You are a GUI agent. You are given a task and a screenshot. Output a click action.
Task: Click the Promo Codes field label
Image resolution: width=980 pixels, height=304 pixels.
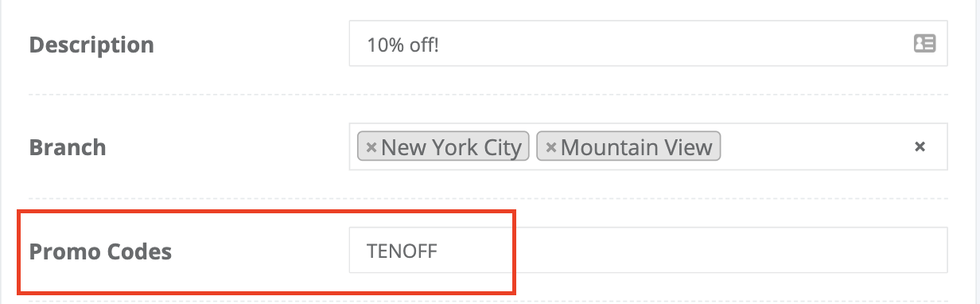click(x=100, y=251)
